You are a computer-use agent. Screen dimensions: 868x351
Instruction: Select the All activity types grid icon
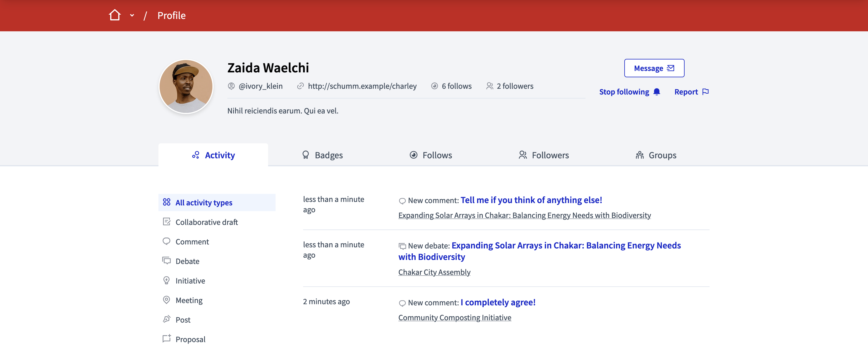click(x=167, y=202)
